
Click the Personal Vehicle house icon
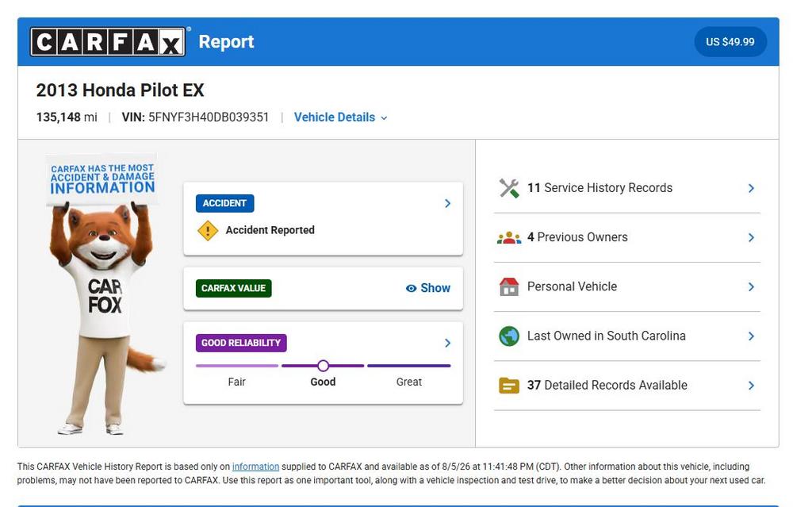[509, 286]
